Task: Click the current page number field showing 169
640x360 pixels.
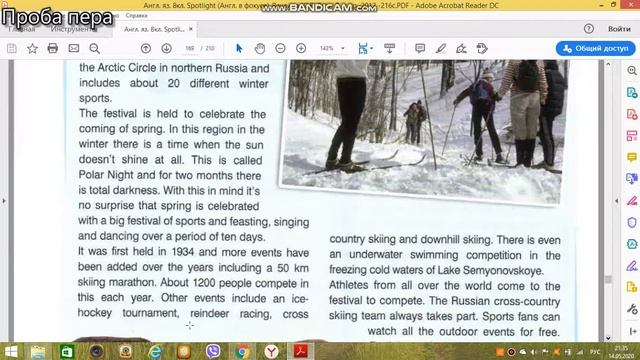Action: [x=189, y=49]
